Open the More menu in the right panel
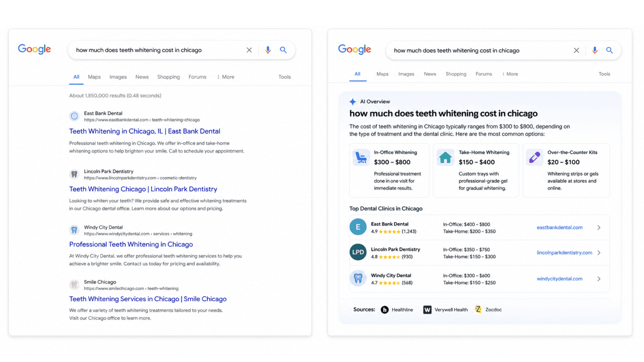This screenshot has height=362, width=644. (x=510, y=74)
